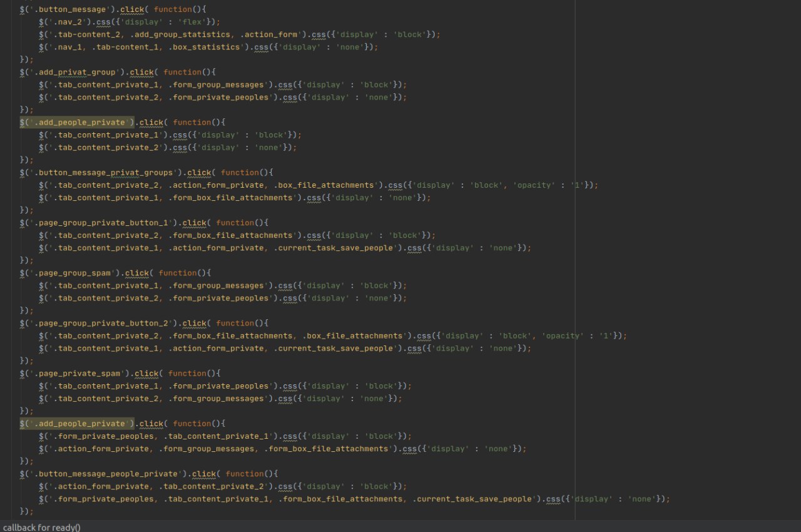Click the line '.form_private_peoples, .tab_content_private_1' display block
The height and width of the screenshot is (532, 801).
point(225,436)
